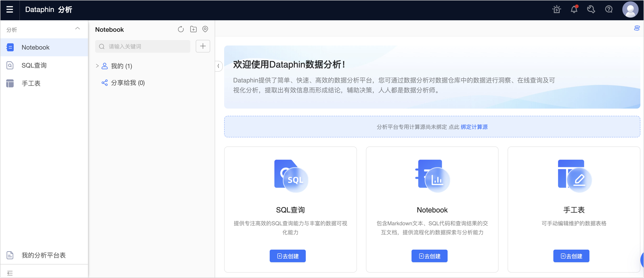Click 去创建 under the SQL查询 card

pos(287,256)
